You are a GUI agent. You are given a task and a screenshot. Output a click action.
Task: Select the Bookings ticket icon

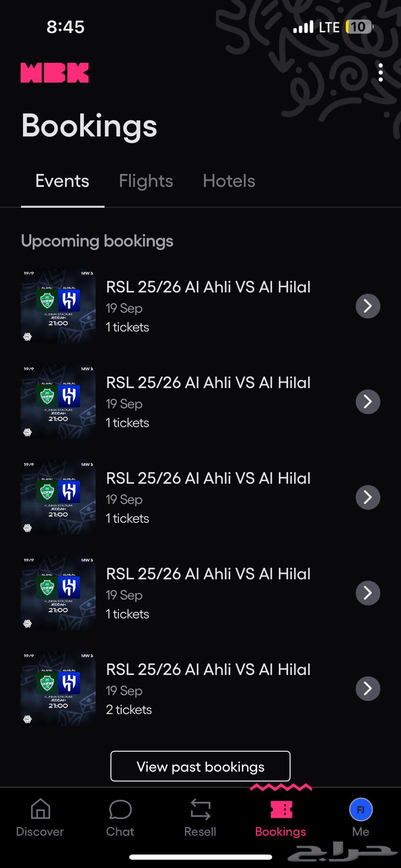tap(281, 810)
